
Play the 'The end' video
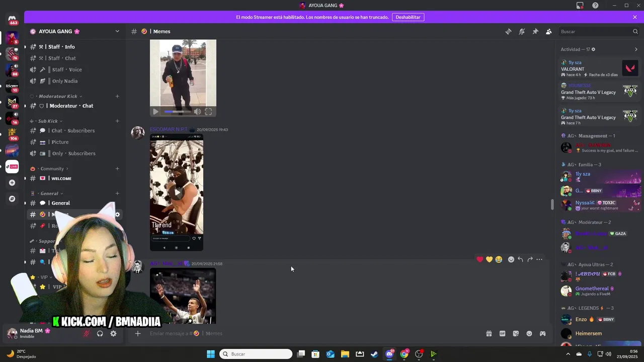click(177, 192)
